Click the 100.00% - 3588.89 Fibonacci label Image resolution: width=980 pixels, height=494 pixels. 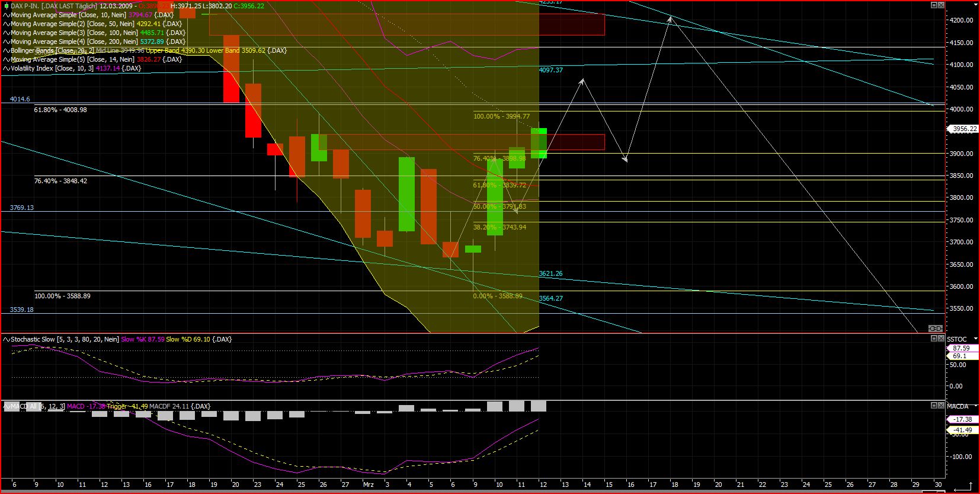[62, 296]
